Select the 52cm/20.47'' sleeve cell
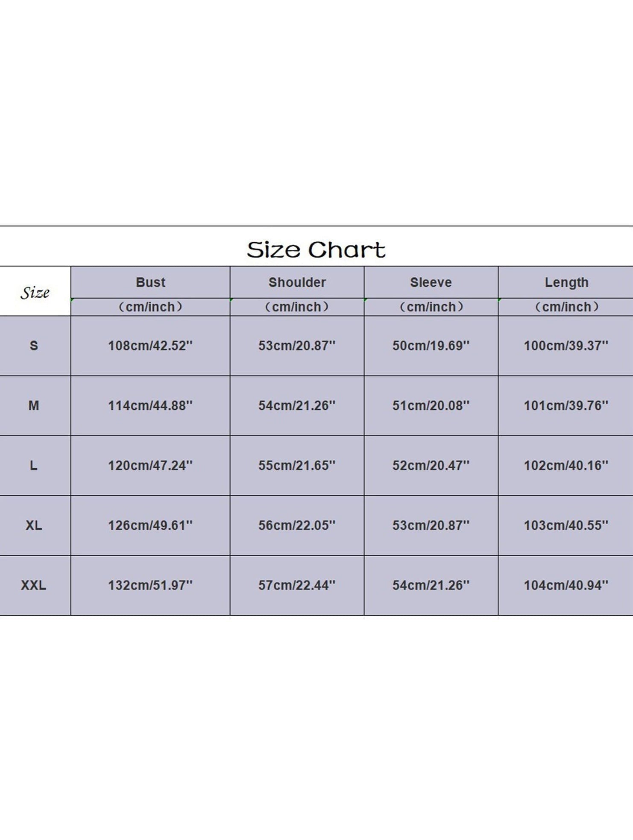 click(x=431, y=465)
